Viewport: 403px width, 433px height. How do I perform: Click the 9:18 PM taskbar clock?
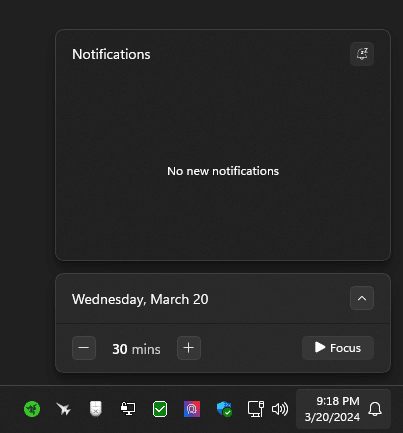(338, 401)
